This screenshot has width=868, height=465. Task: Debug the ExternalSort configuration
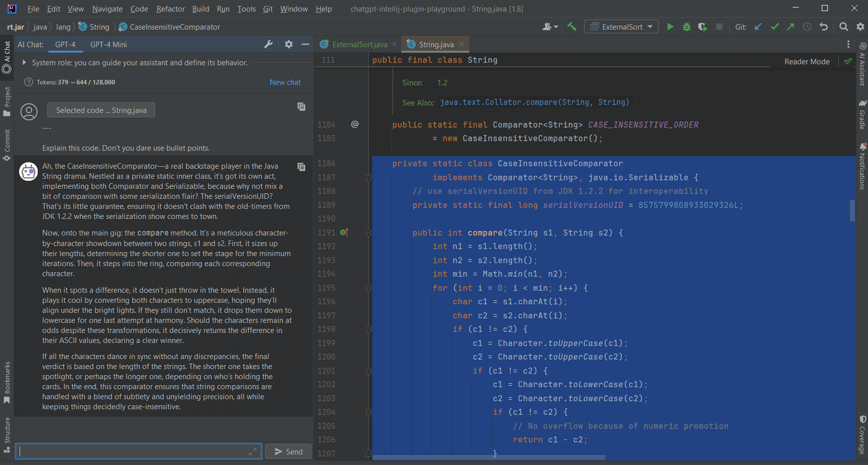[686, 27]
